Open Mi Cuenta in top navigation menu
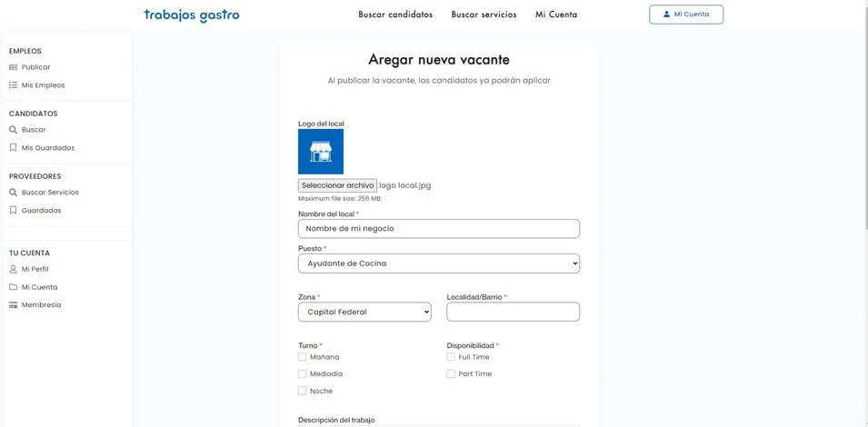This screenshot has height=427, width=868. (555, 15)
